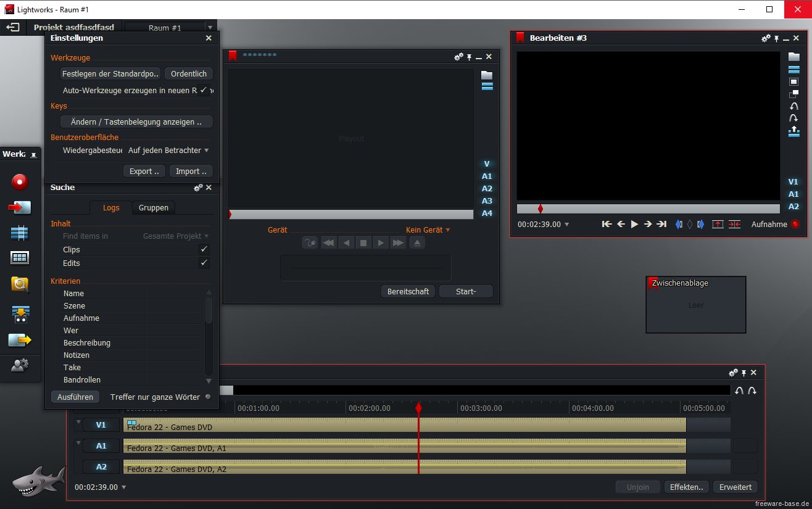Open the bin grid tool in the toolbox

[20, 258]
